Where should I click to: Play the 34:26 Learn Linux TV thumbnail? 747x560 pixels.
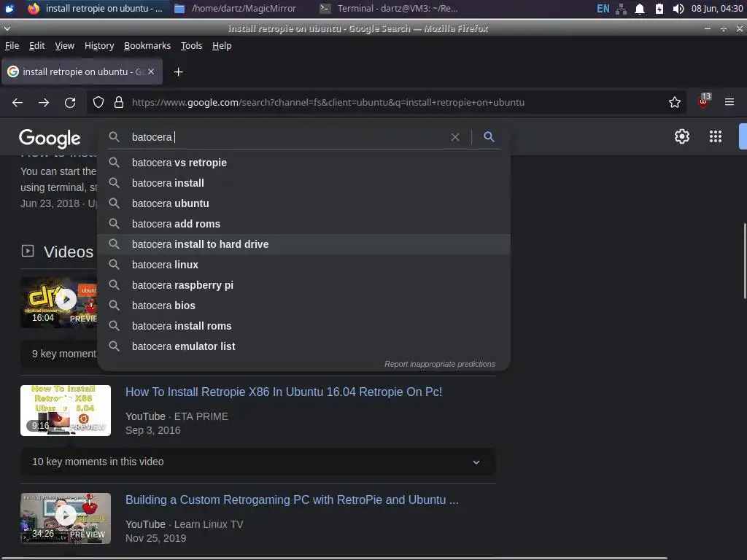pyautogui.click(x=66, y=518)
